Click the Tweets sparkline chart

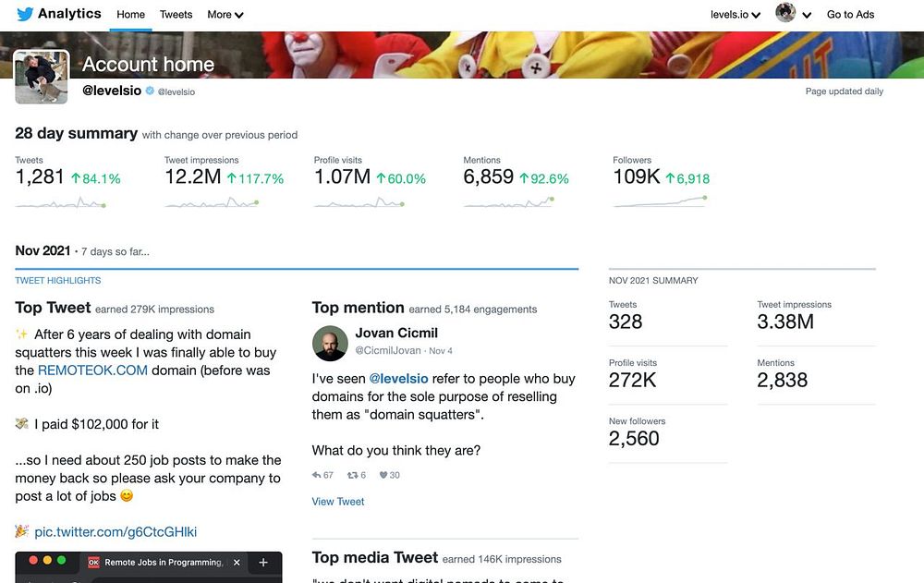pos(61,203)
